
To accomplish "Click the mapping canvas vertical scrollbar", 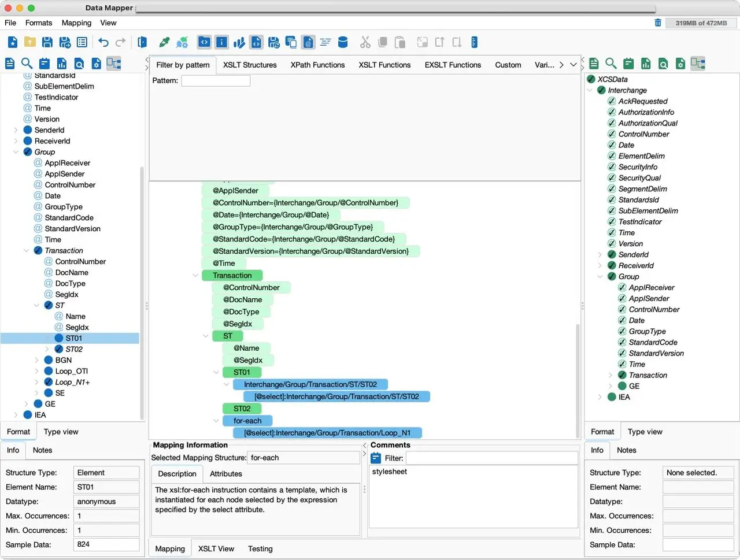I will (x=578, y=381).
